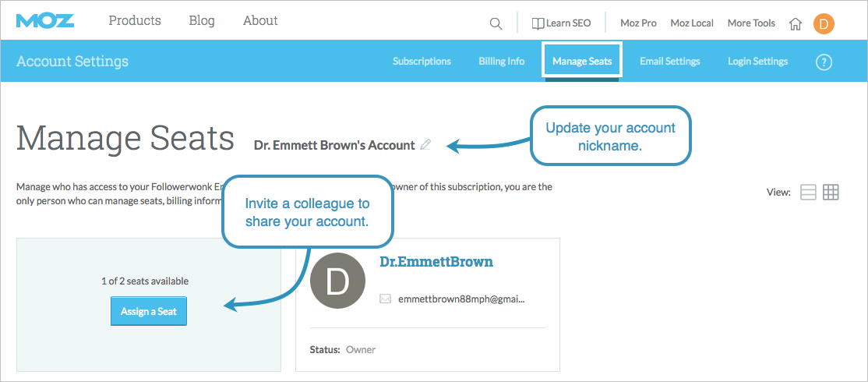Click the Moz logo
This screenshot has width=868, height=382.
(x=45, y=21)
